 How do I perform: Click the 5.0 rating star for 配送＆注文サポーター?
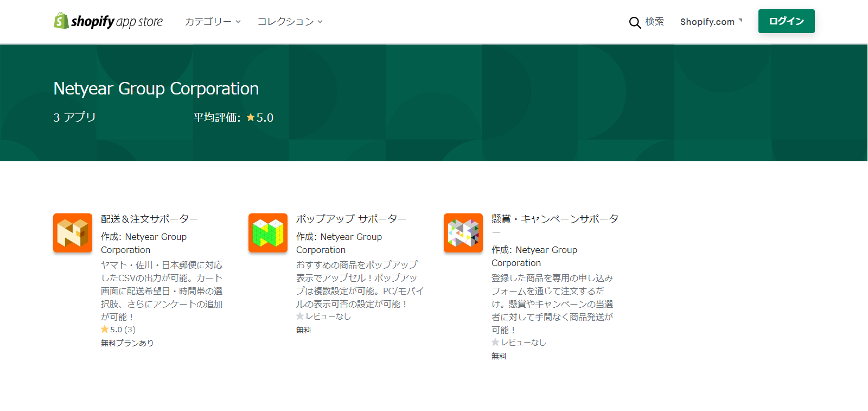(105, 329)
